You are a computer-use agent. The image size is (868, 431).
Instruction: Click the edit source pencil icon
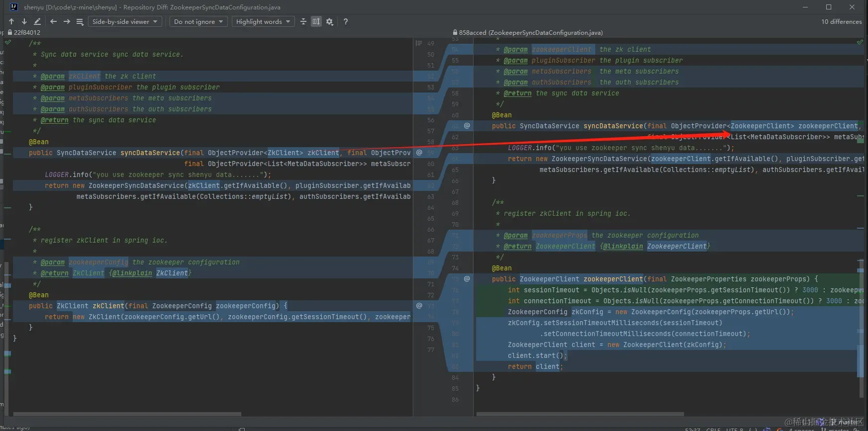37,21
